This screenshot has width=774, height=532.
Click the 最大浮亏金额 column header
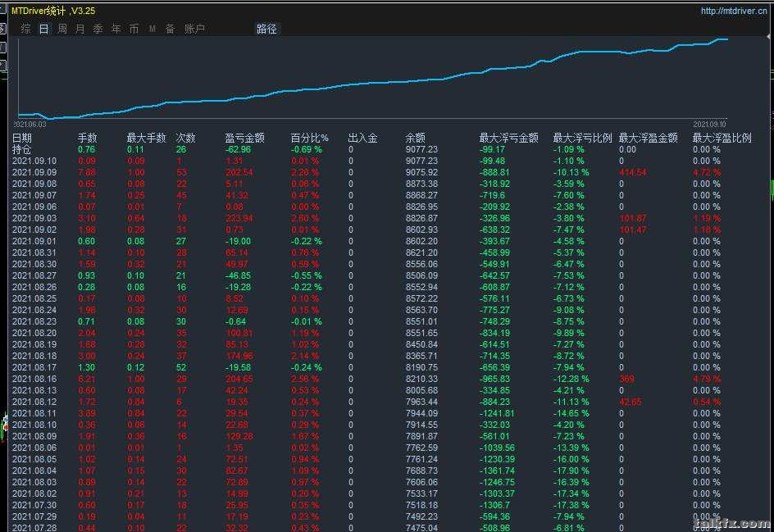coord(509,138)
